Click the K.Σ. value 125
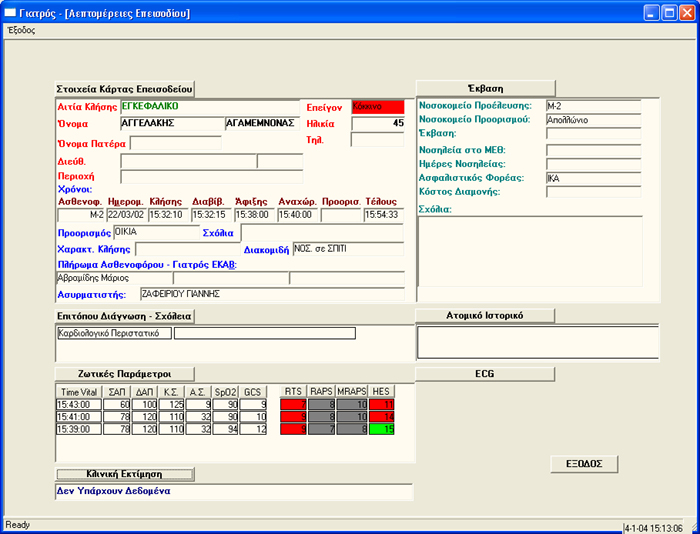The height and width of the screenshot is (534, 700). point(171,405)
